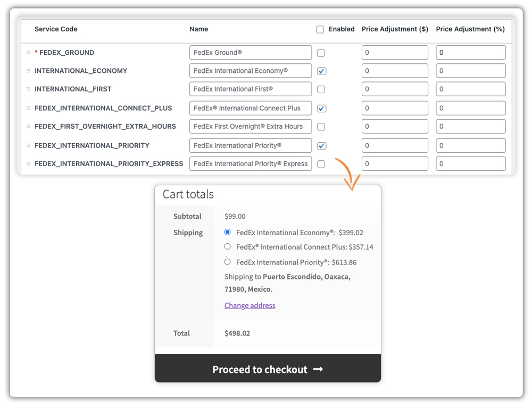
Task: Click dollar price adjustment for FEDEX_GROUND
Action: [395, 53]
